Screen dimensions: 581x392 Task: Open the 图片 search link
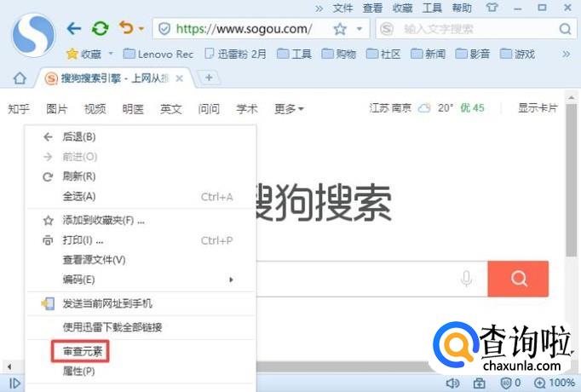[x=57, y=109]
